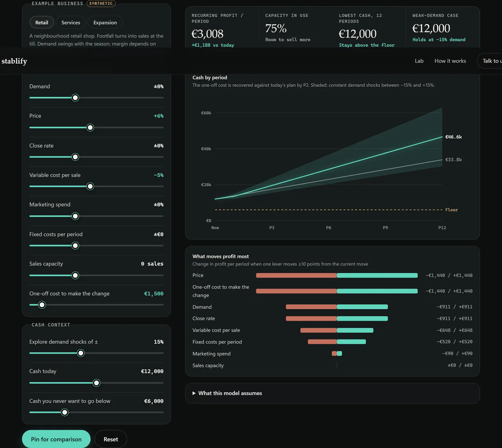
Task: Click the SYNTHETIC badge
Action: coord(101,4)
